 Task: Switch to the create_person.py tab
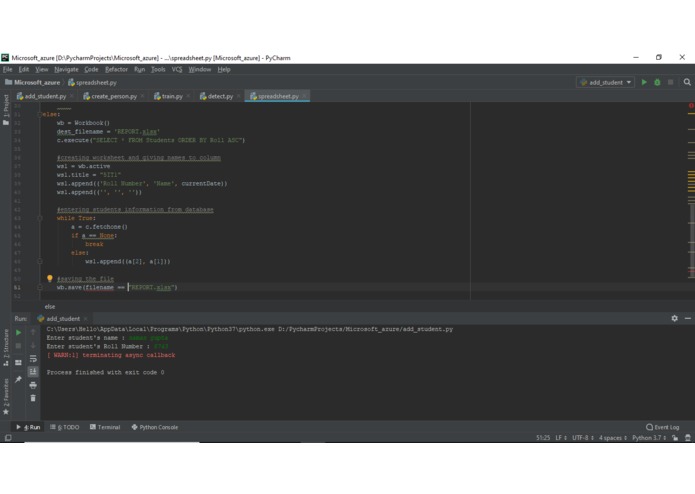coord(113,96)
